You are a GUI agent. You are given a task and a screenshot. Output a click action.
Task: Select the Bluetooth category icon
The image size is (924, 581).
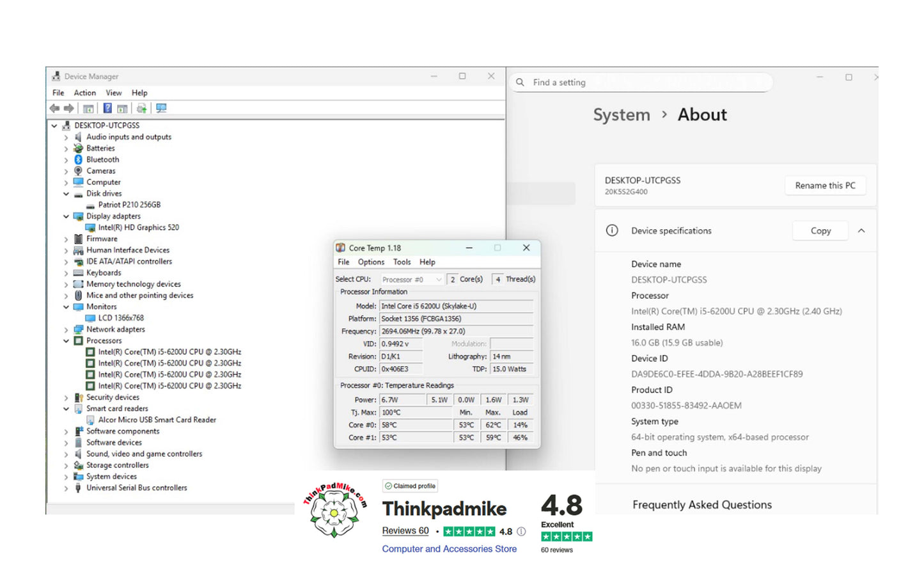click(x=78, y=159)
